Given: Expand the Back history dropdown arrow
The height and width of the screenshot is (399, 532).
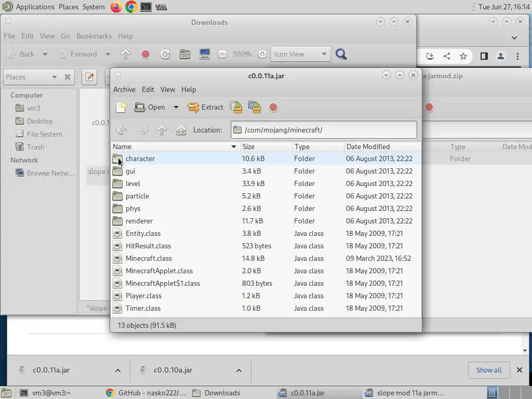Looking at the screenshot, I should [45, 54].
